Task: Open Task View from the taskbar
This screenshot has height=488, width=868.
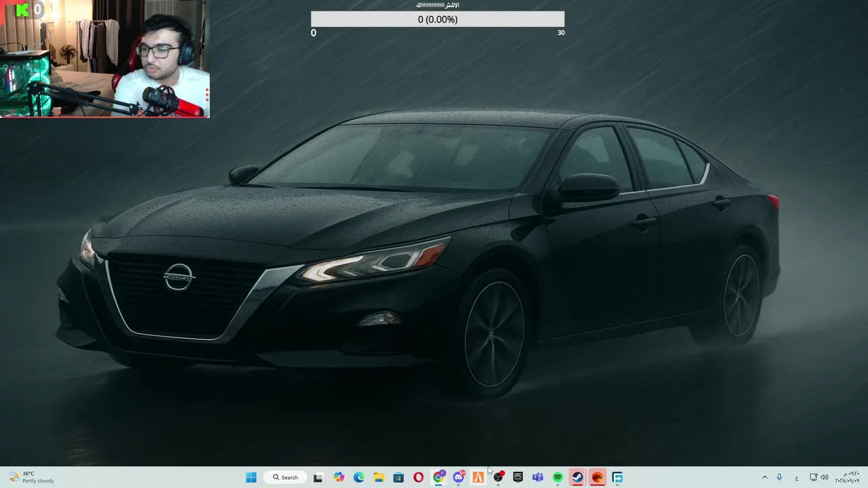Action: pos(318,477)
